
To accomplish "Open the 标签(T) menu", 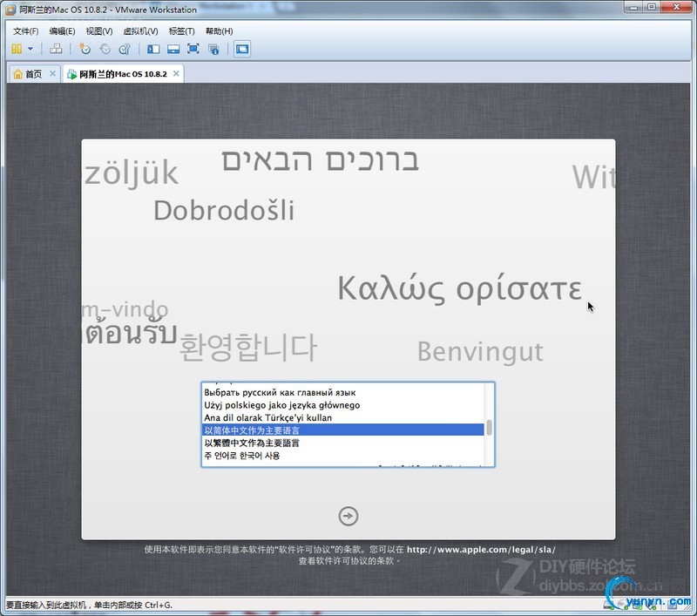I will click(181, 31).
